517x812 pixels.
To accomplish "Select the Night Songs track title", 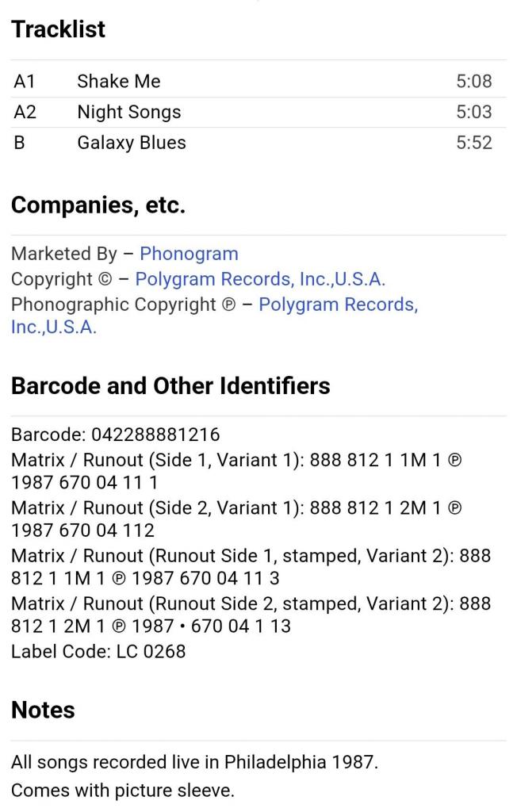I will pos(128,112).
